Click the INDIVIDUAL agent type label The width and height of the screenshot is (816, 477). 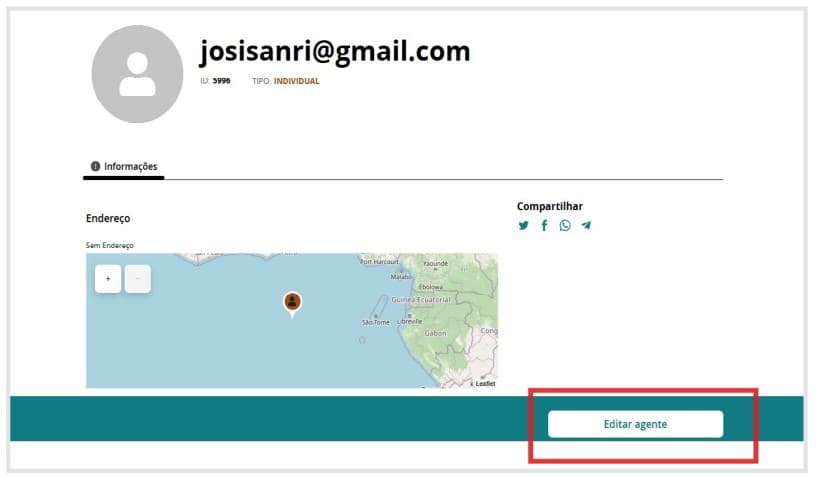coord(296,81)
